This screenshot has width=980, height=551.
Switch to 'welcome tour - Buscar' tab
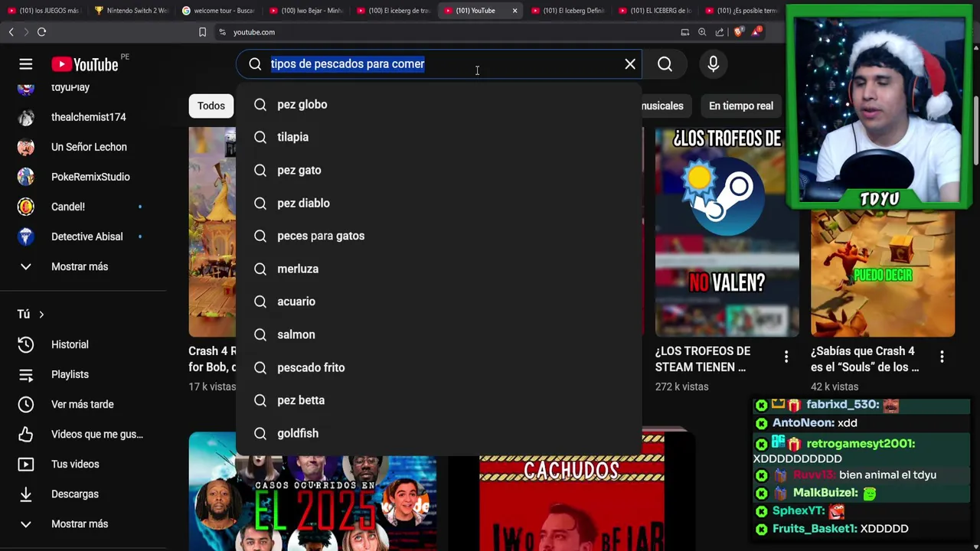(x=218, y=11)
